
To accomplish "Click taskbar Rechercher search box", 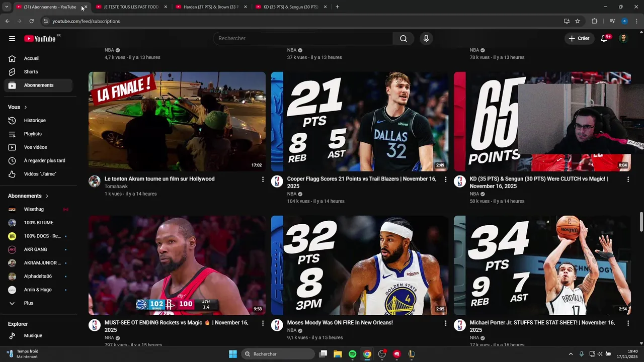I will [278, 354].
